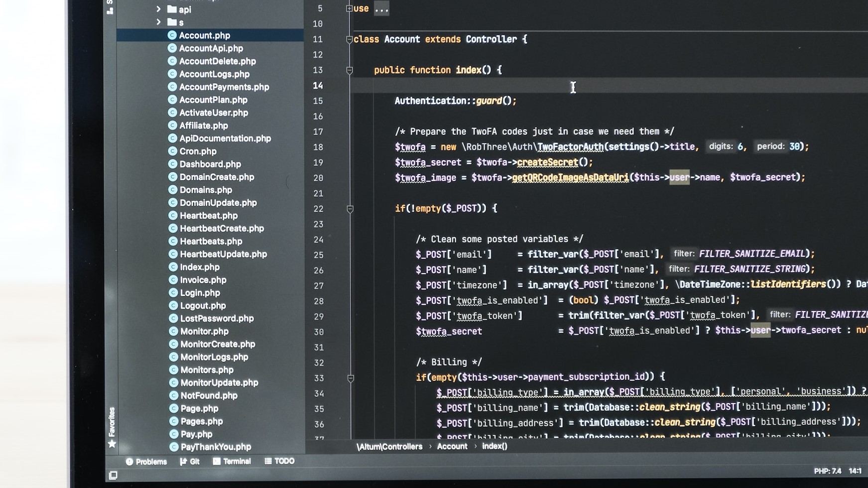
Task: Click the PHP: 7.4 language level indicator
Action: (x=827, y=471)
